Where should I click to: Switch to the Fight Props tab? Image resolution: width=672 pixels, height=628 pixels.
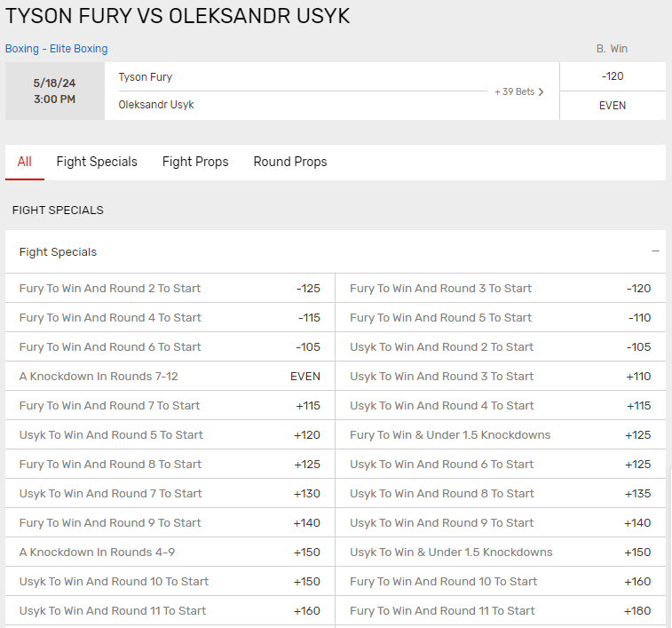(195, 162)
